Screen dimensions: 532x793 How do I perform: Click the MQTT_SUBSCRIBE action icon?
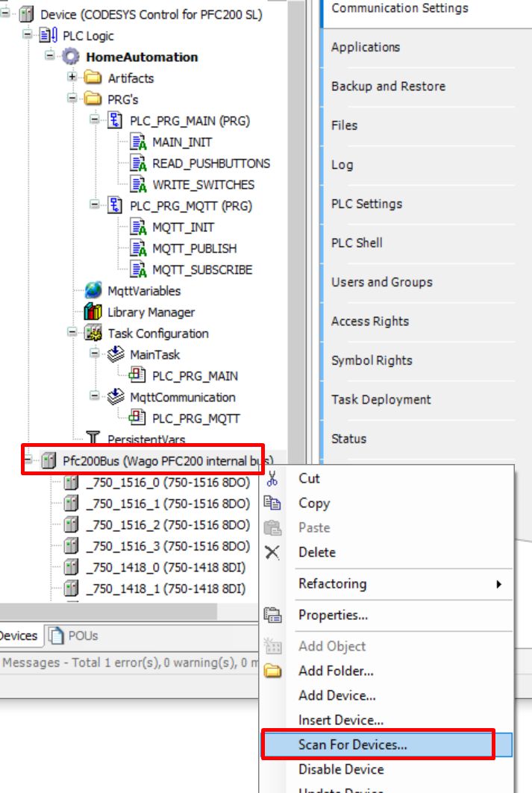[138, 269]
